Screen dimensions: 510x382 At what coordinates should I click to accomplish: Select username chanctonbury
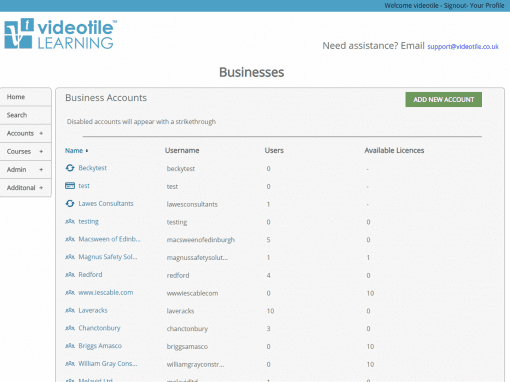tap(187, 329)
